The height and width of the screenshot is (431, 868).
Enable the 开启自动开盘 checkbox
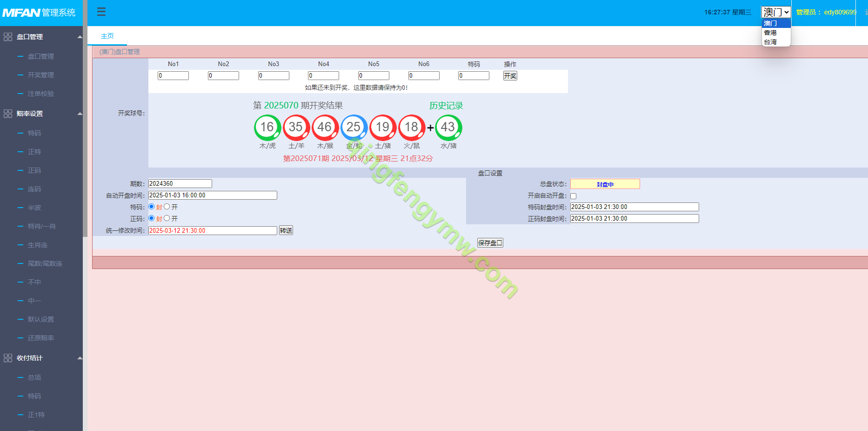[x=573, y=196]
